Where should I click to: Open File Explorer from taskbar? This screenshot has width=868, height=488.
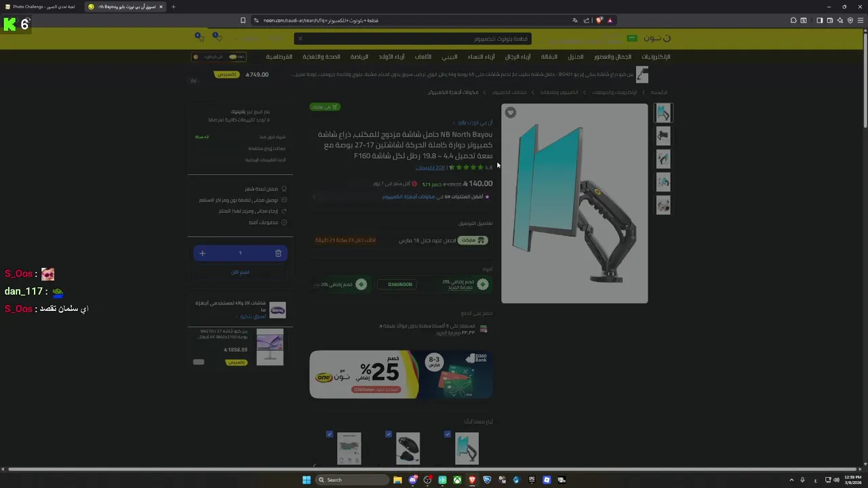click(x=397, y=480)
